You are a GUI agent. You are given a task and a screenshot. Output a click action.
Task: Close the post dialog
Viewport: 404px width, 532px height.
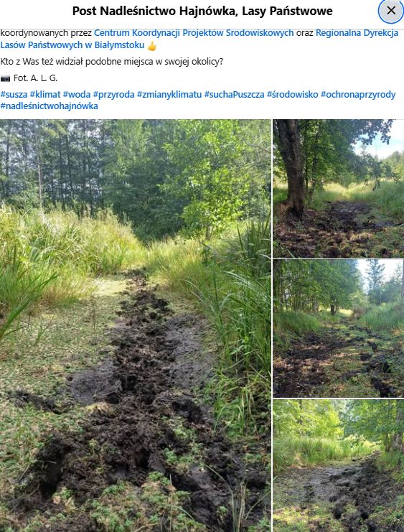pos(391,11)
